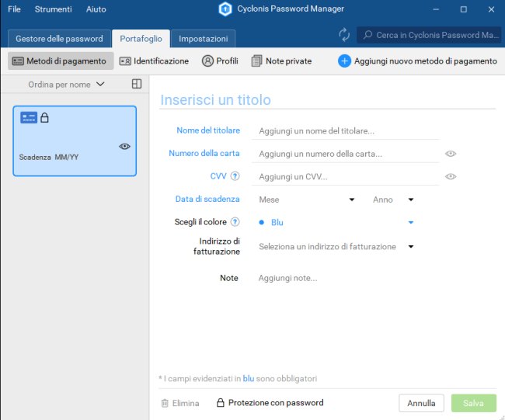Click the layout view toggle icon
The width and height of the screenshot is (505, 420).
click(x=137, y=84)
